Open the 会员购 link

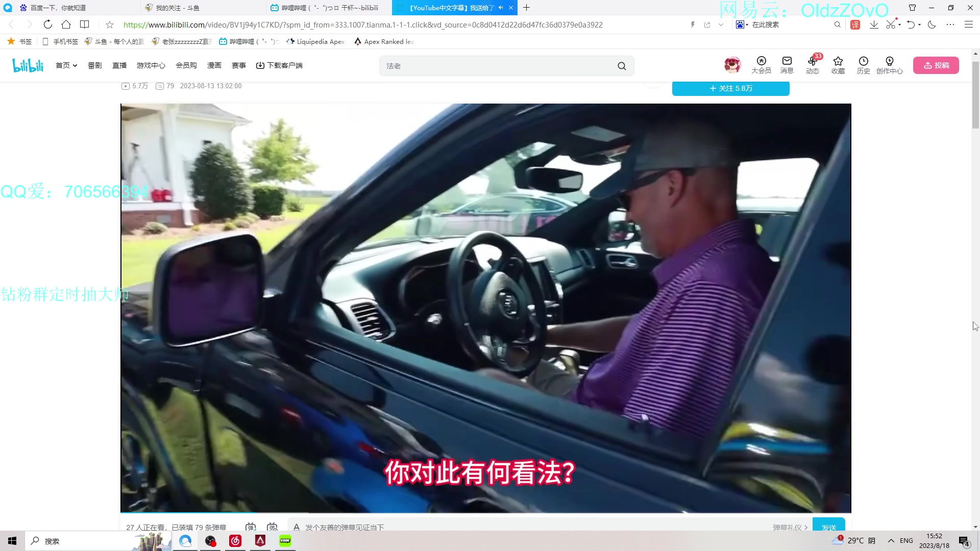[x=186, y=65]
